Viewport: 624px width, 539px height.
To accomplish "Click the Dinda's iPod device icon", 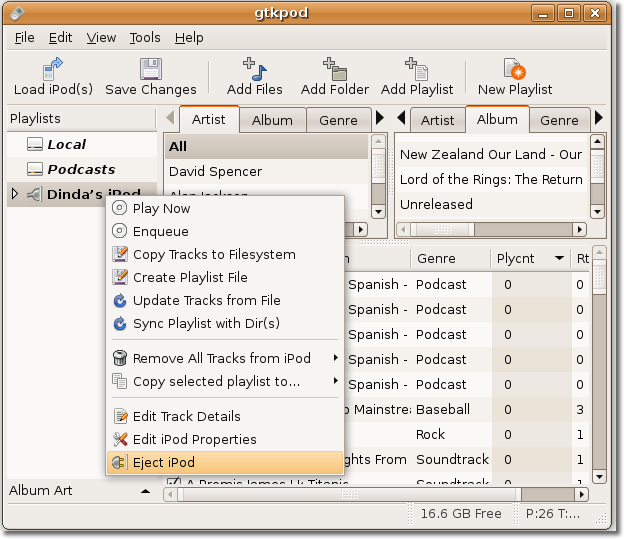I will [x=34, y=194].
